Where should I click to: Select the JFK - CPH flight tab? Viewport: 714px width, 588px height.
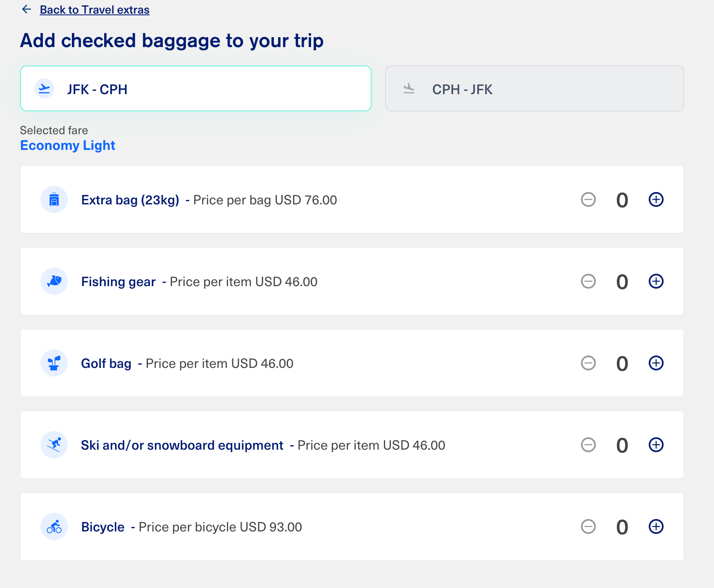[x=196, y=89]
